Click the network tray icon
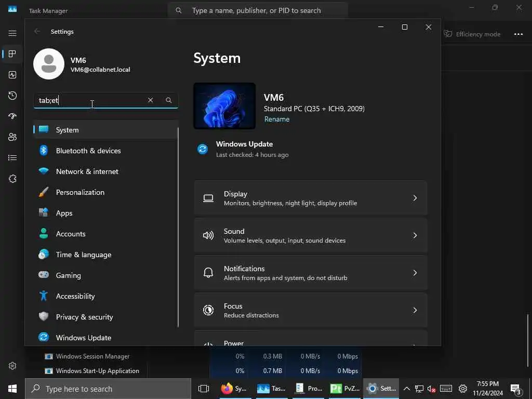This screenshot has height=399, width=532. [419, 389]
